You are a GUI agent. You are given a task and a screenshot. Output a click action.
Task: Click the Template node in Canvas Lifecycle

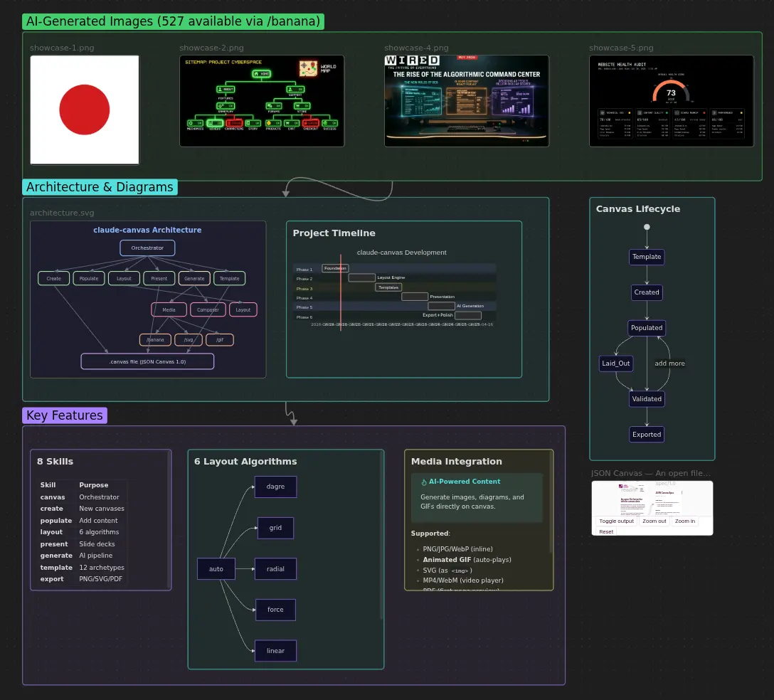click(646, 257)
